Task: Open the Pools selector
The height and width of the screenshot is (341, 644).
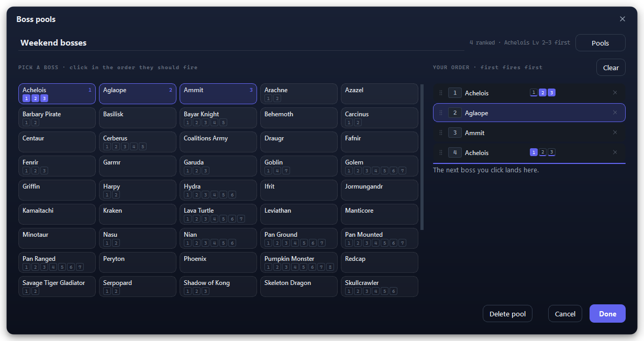Action: [600, 43]
